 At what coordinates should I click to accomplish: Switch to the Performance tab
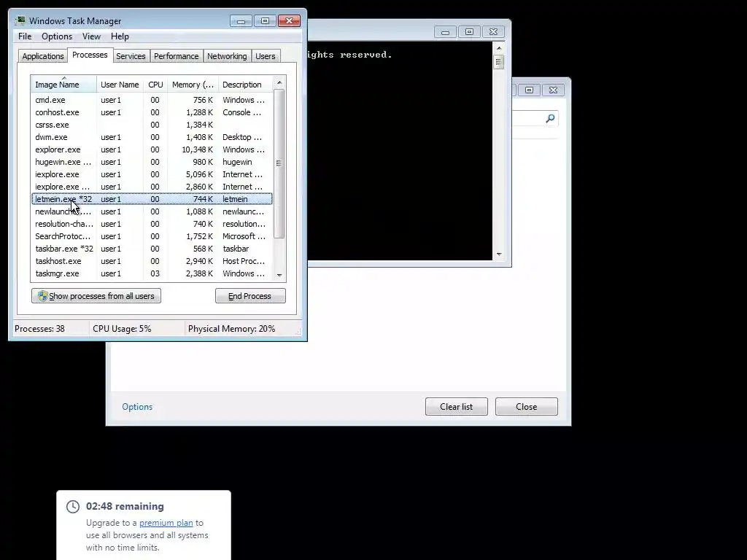(176, 56)
